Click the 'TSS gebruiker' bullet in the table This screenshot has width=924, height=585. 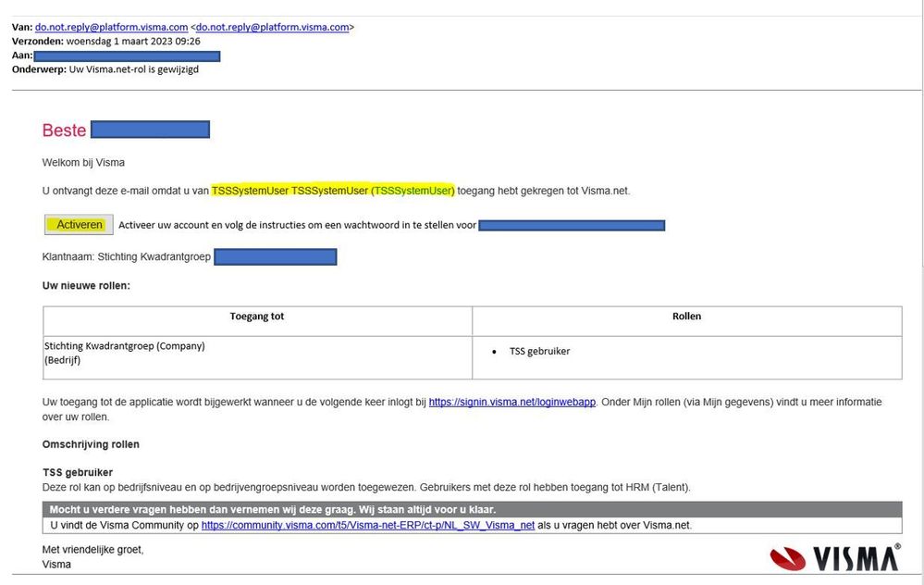[x=539, y=352]
